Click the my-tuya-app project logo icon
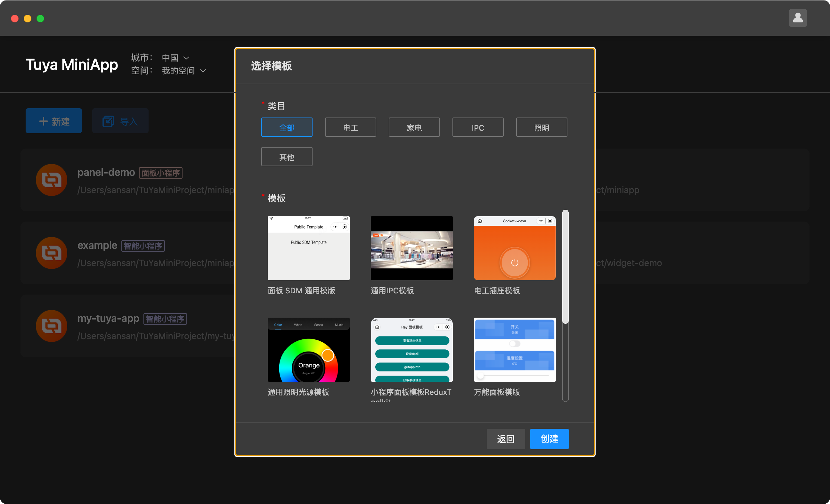The width and height of the screenshot is (830, 504). [52, 326]
